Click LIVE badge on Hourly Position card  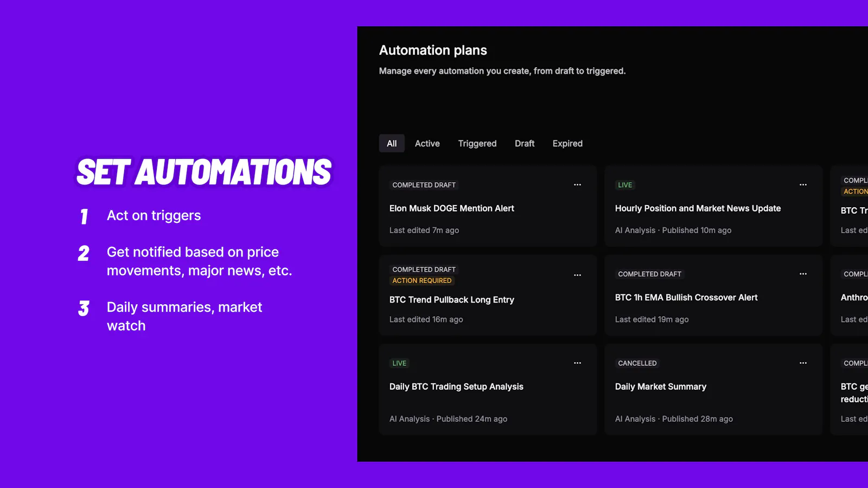coord(625,185)
